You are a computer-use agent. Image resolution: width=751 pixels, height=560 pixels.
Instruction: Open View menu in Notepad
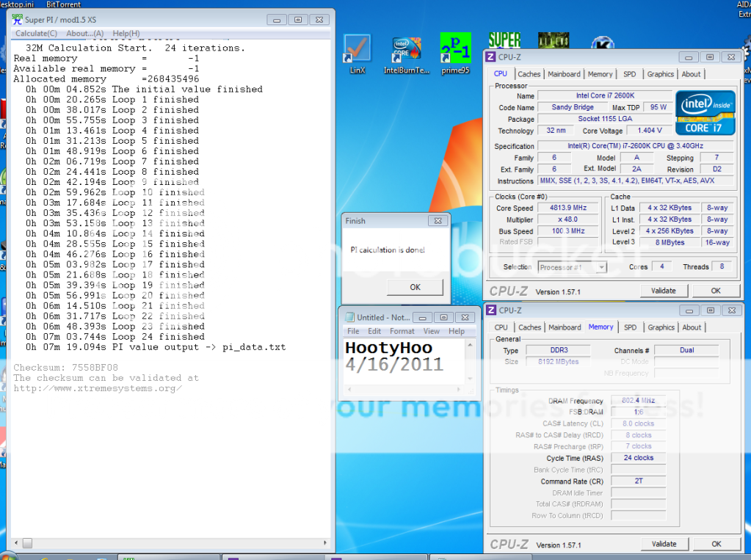point(431,331)
